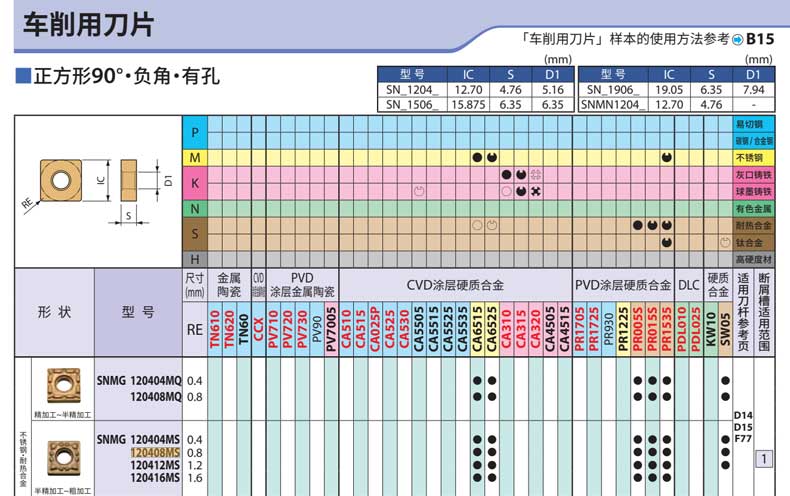The image size is (790, 496).
Task: Select the yellow M material class cell
Action: click(194, 158)
